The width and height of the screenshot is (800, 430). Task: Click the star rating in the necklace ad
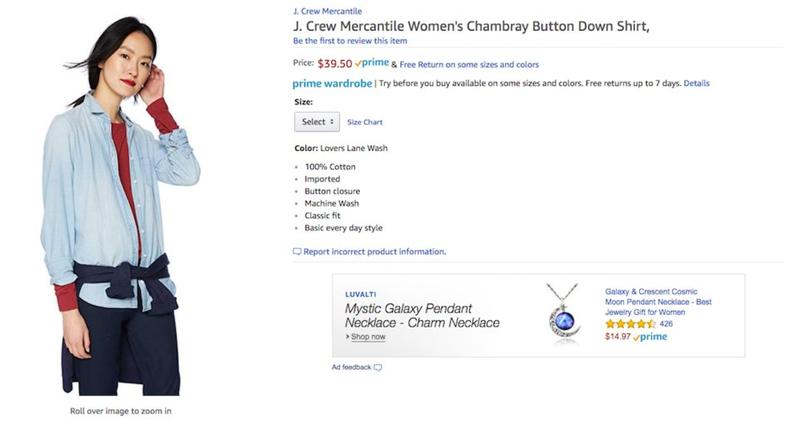(x=630, y=324)
